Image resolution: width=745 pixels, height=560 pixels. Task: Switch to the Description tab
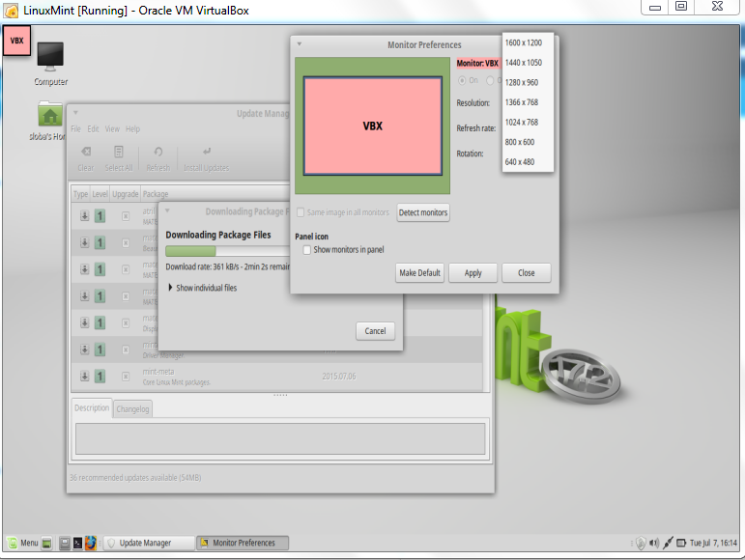click(92, 408)
